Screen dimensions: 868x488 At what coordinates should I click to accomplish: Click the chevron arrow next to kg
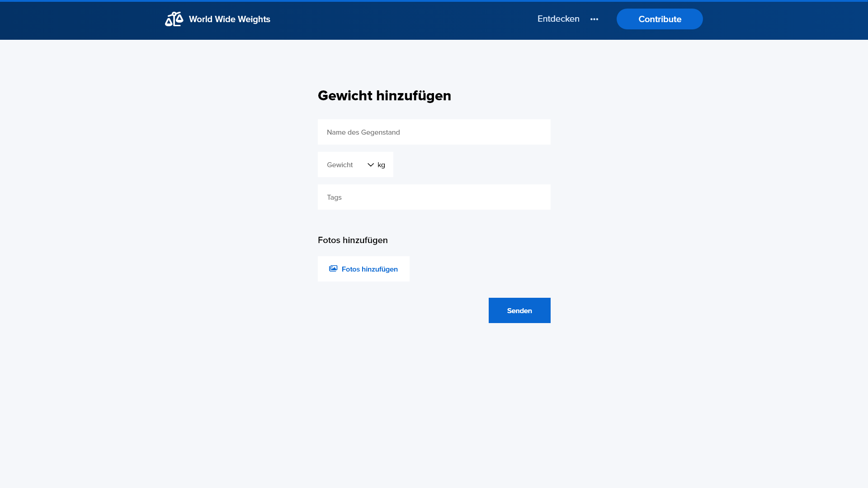coord(371,165)
